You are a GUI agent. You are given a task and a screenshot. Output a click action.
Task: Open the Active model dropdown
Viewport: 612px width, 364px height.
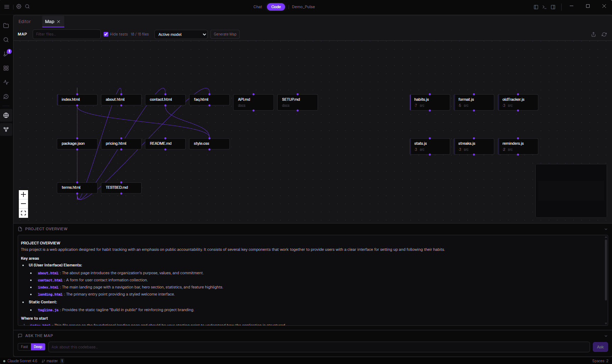coord(181,34)
